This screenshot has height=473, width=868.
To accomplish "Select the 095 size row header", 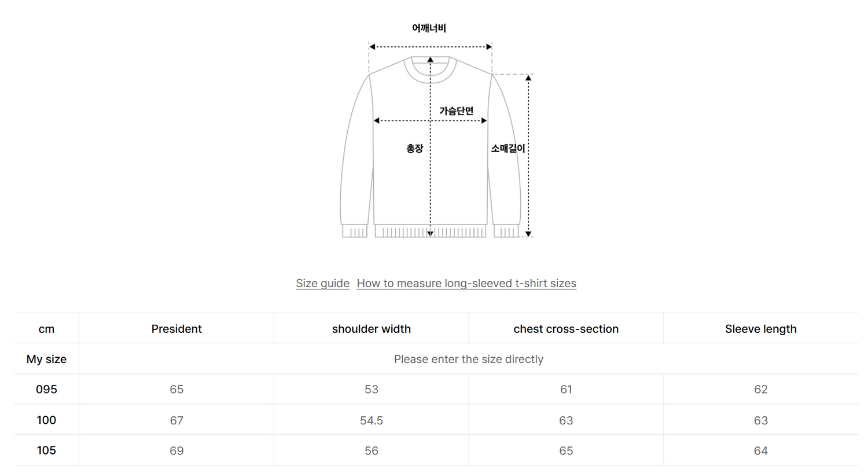I will point(46,390).
